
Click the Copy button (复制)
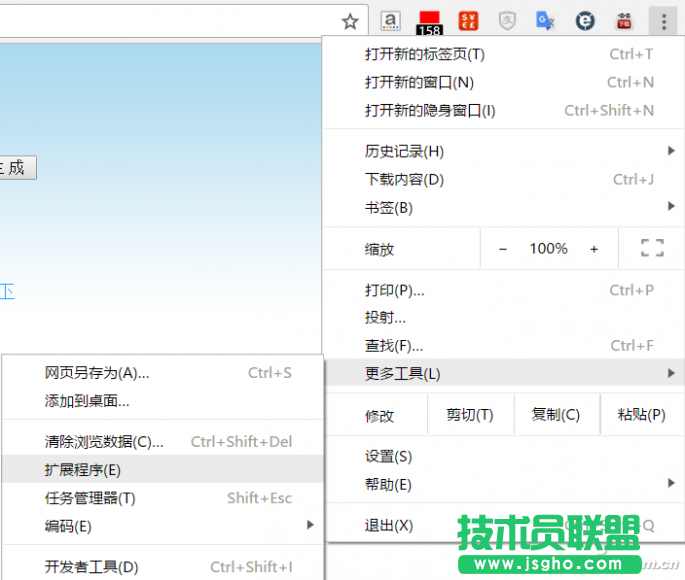[x=556, y=414]
